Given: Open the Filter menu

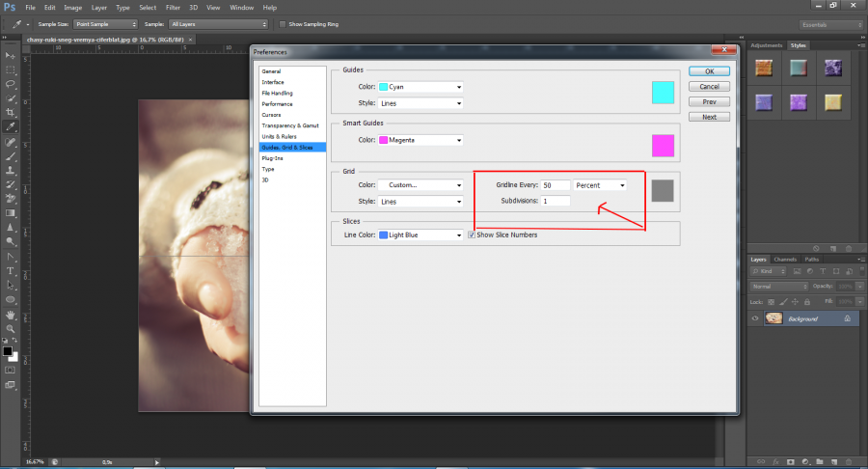Looking at the screenshot, I should 173,8.
